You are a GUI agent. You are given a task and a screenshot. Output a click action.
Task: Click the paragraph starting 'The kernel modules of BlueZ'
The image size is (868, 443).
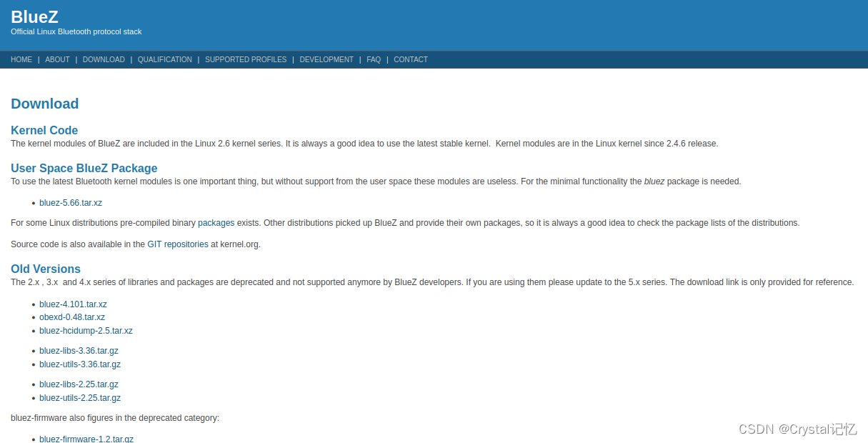pos(364,144)
